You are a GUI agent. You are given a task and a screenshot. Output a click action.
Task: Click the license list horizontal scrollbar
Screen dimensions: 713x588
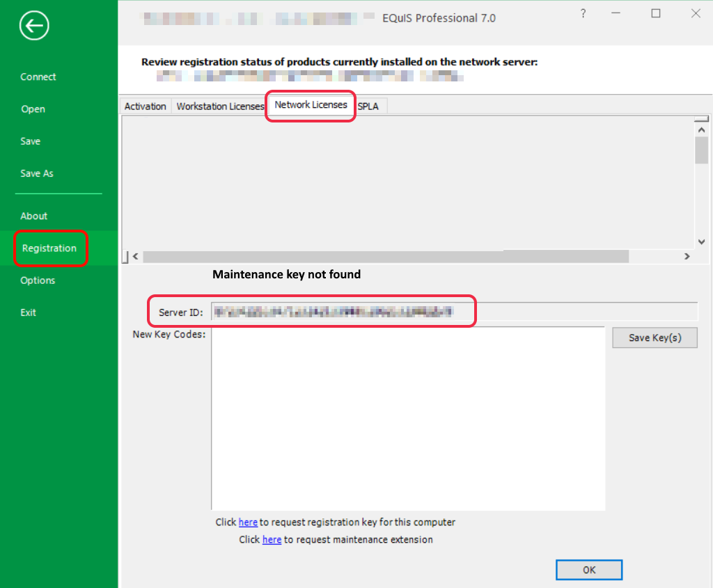pyautogui.click(x=383, y=256)
